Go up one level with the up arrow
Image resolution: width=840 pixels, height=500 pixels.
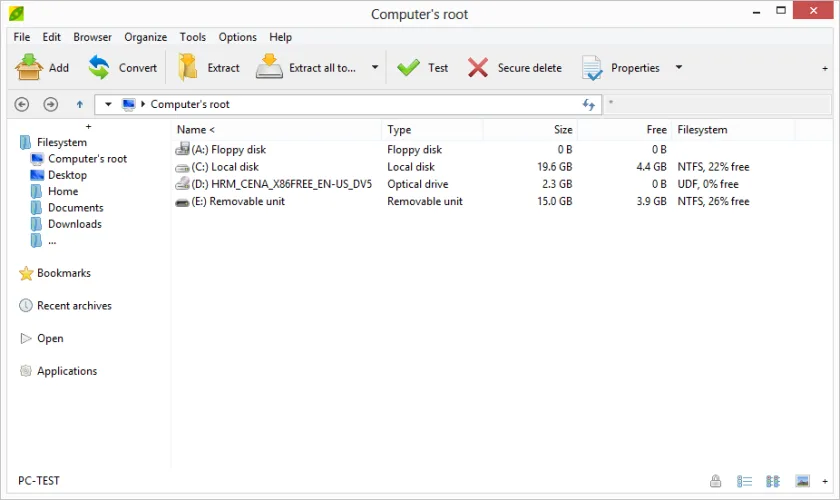pyautogui.click(x=79, y=105)
